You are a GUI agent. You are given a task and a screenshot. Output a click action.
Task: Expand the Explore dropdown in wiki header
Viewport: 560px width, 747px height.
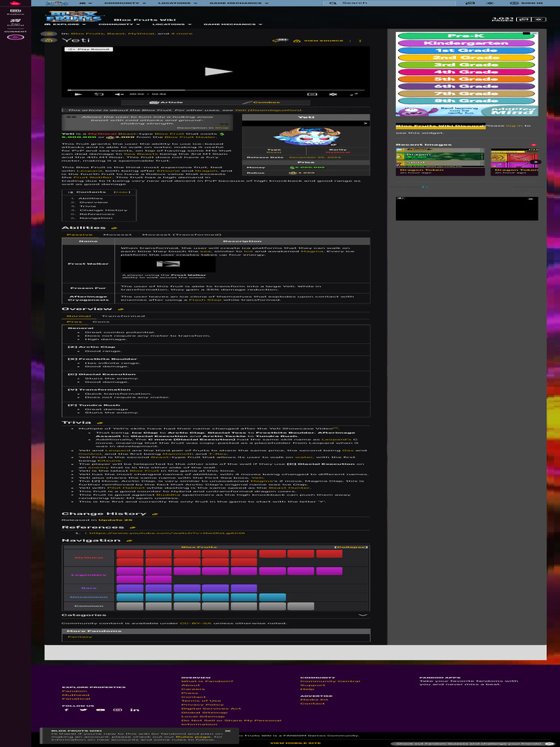65,24
